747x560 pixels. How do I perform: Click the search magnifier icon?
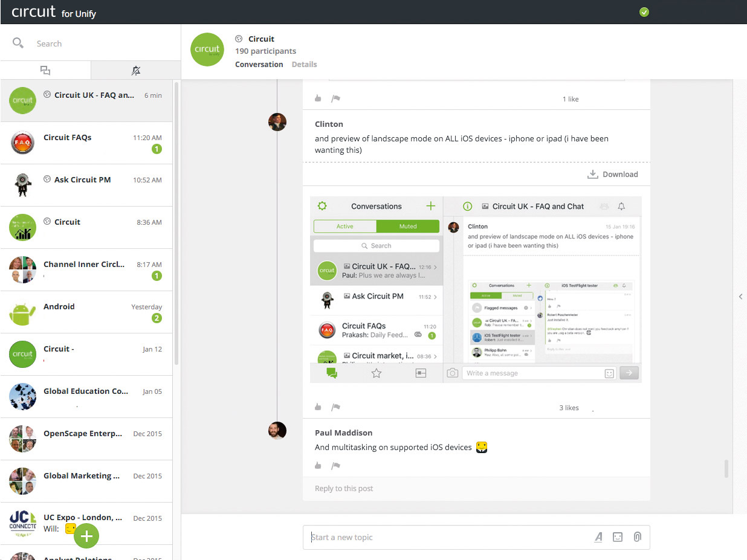tap(18, 43)
